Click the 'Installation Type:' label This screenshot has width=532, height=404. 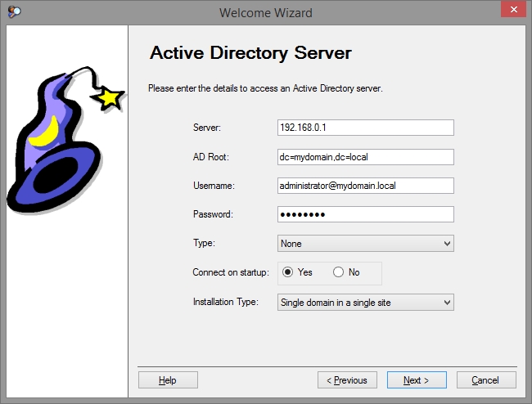(226, 302)
